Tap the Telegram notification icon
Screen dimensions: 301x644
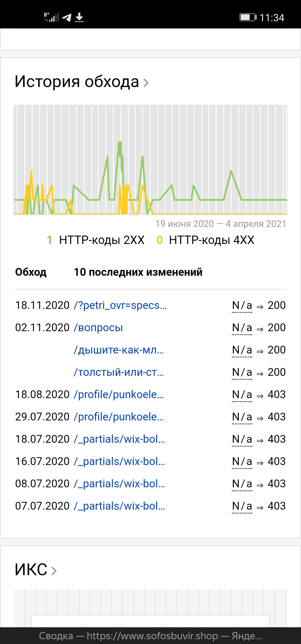pyautogui.click(x=67, y=18)
